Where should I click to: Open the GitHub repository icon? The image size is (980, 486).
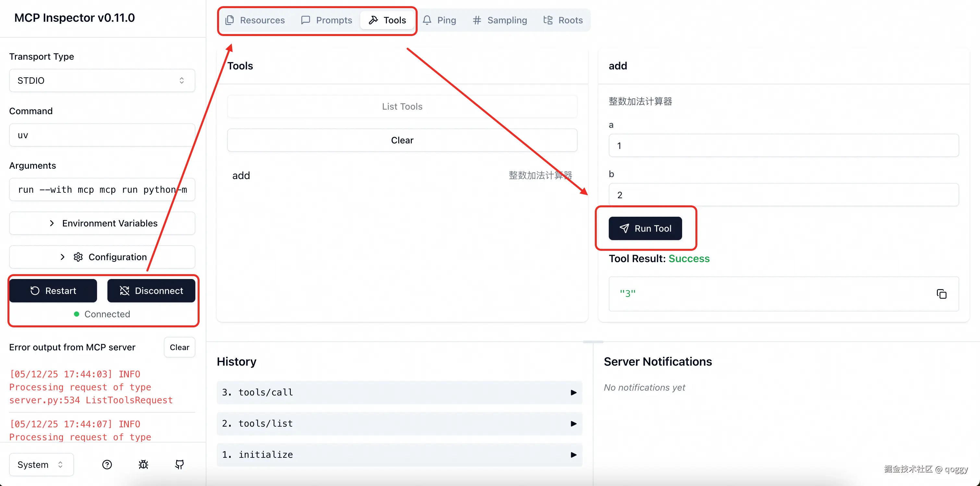(x=179, y=464)
